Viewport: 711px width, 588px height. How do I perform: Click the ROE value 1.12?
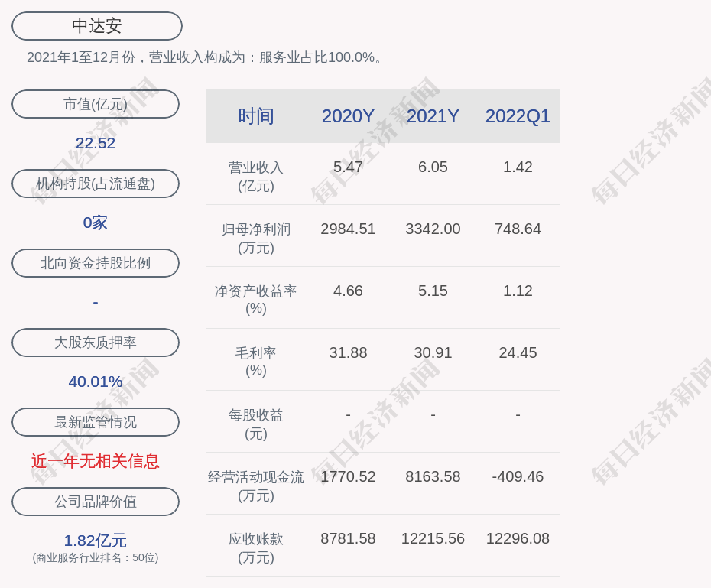[x=518, y=291]
